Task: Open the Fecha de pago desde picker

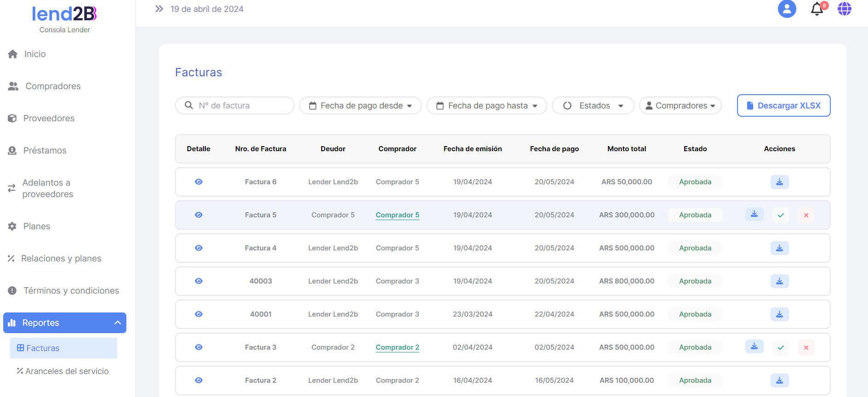Action: pos(360,106)
